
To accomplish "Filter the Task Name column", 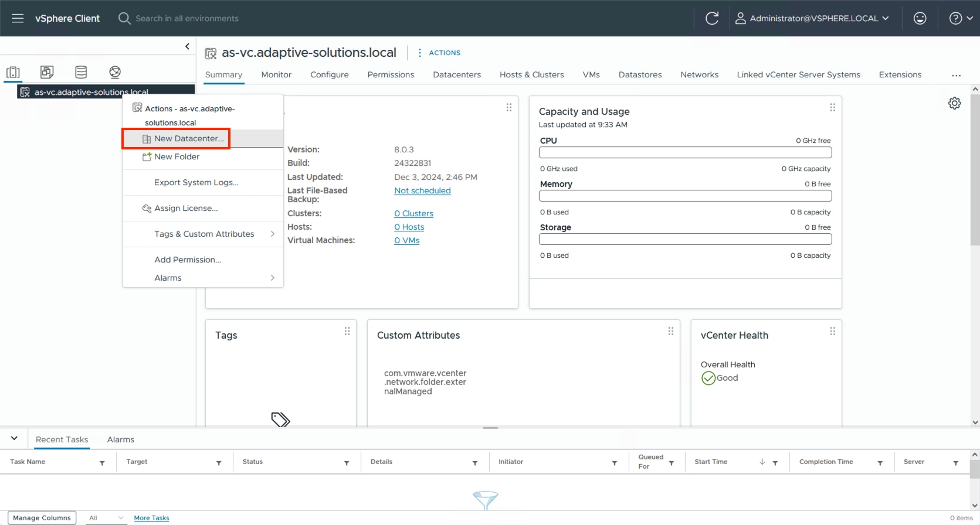I will [102, 463].
